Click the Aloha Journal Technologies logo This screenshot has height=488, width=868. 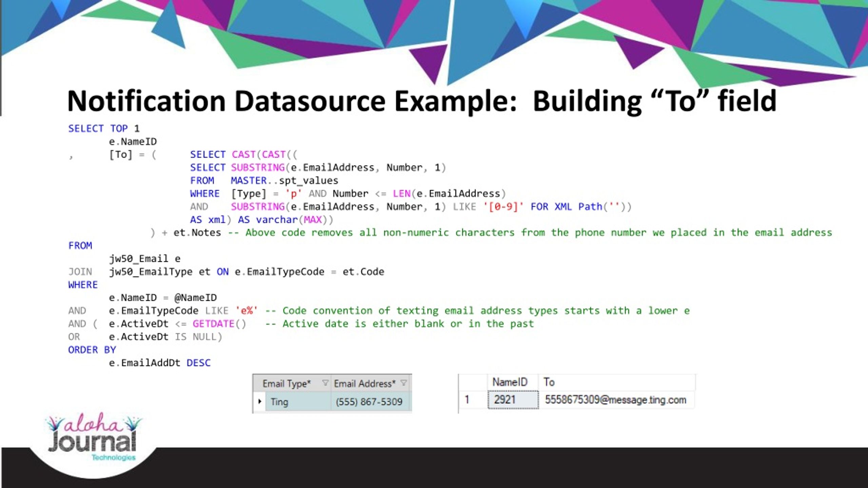pyautogui.click(x=94, y=437)
